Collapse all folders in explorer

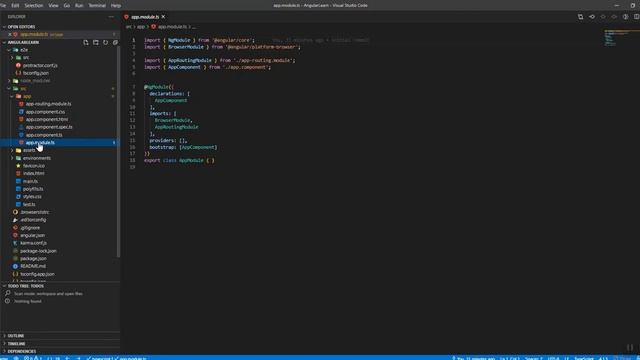(x=115, y=42)
